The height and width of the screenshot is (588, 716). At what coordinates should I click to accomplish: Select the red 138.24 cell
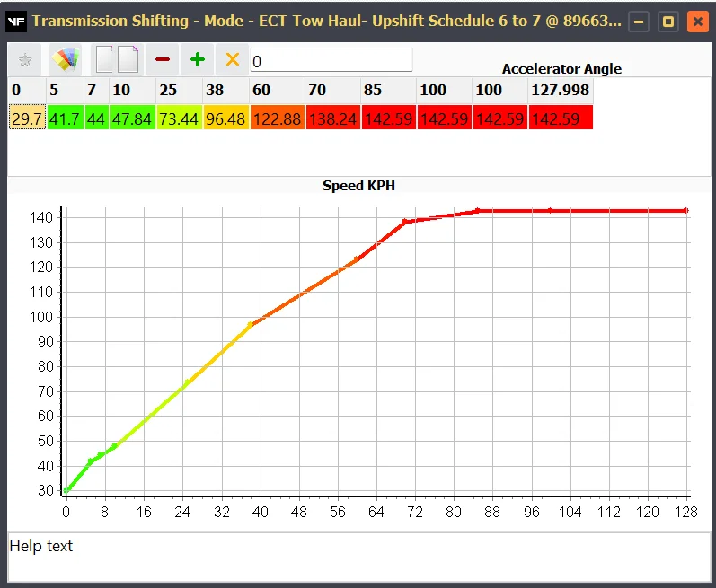coord(332,118)
